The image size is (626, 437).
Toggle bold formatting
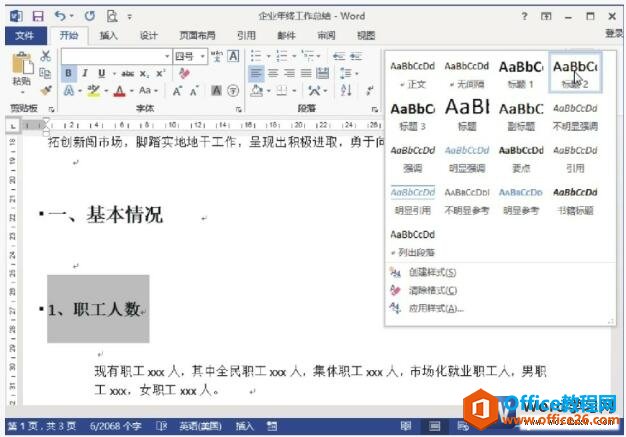pyautogui.click(x=68, y=73)
